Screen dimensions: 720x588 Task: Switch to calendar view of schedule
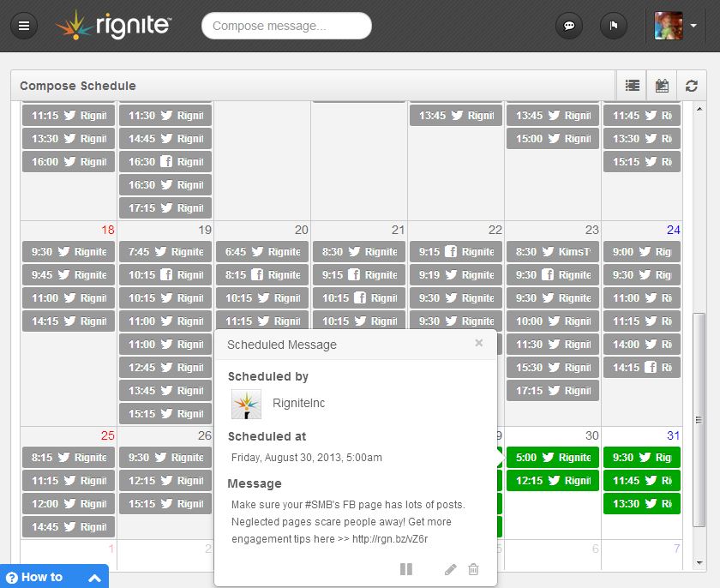662,86
